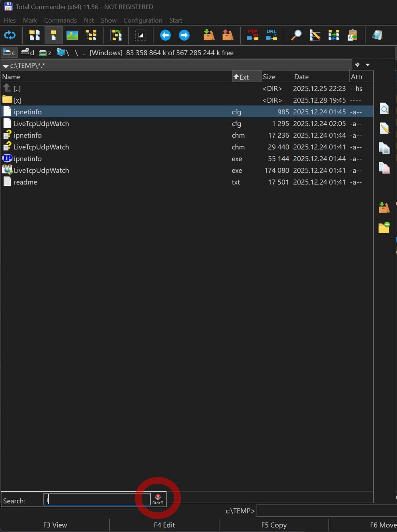Open directory hotlist asterisk button
This screenshot has width=397, height=532.
357,65
